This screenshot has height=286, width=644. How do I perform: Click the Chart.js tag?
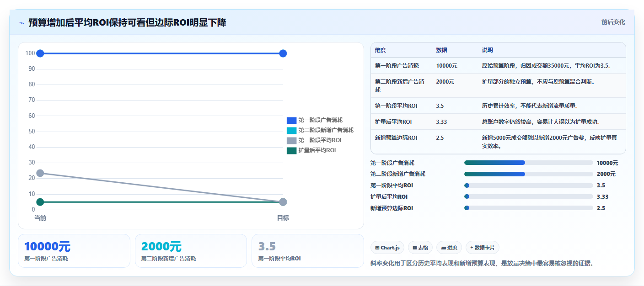pos(387,248)
